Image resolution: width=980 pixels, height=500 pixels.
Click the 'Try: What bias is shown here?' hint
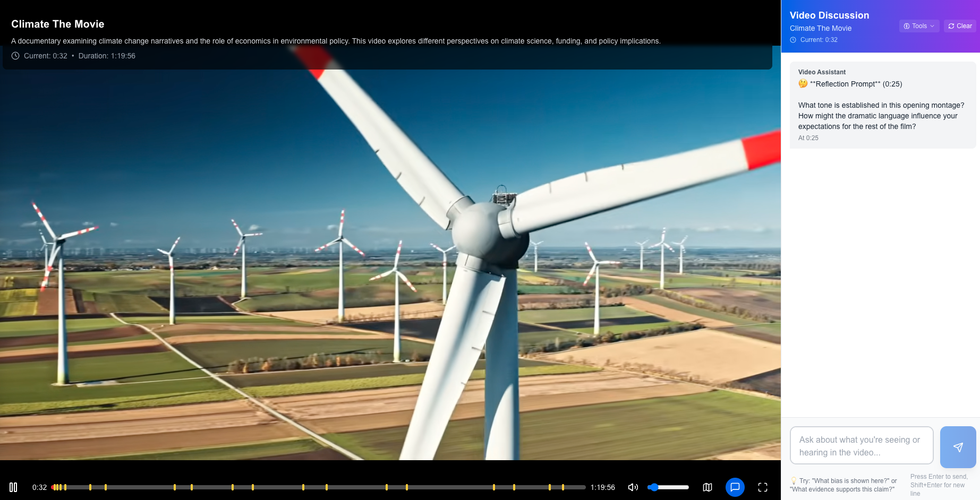(843, 485)
